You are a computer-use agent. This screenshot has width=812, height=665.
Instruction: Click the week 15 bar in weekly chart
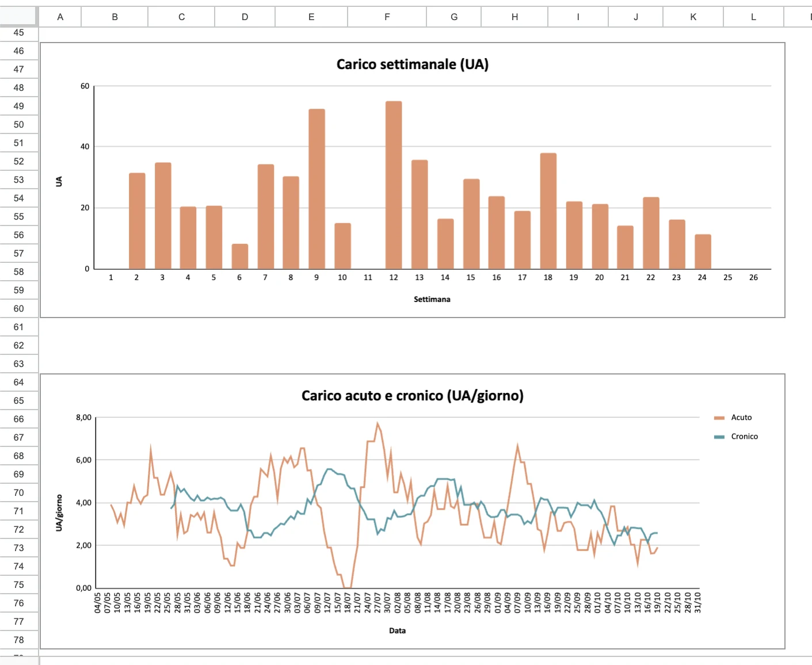click(x=471, y=224)
